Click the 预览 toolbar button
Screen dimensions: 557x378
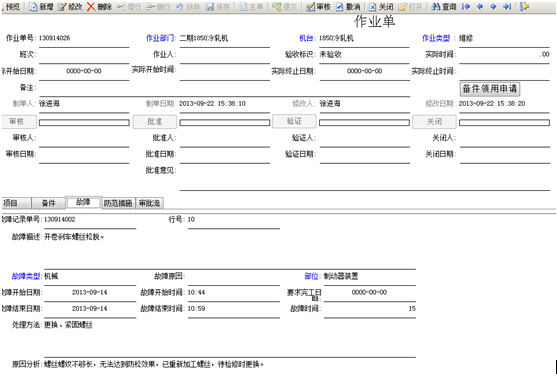pyautogui.click(x=12, y=6)
